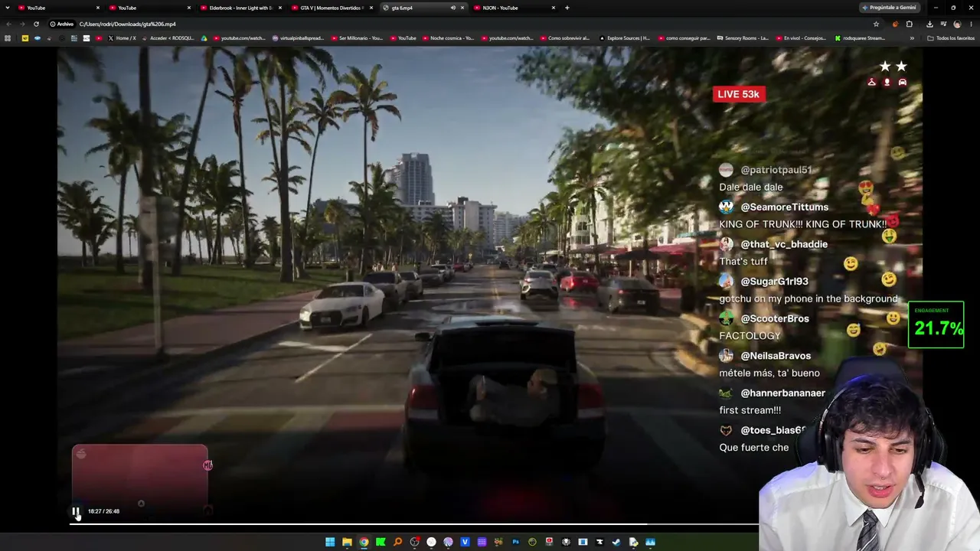Open the purple grid app in taskbar
The image size is (980, 551).
pos(482,542)
